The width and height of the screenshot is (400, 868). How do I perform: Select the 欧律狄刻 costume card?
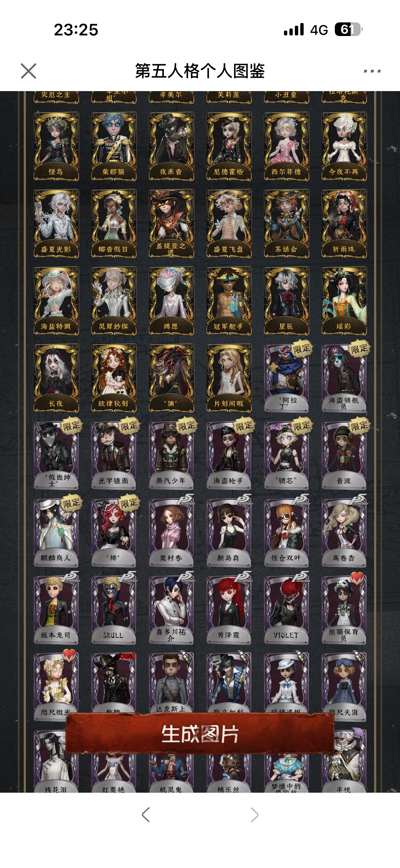[x=114, y=378]
